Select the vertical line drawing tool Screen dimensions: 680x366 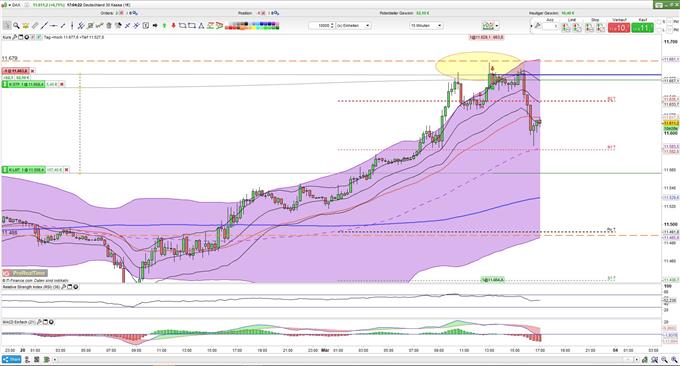[72, 26]
